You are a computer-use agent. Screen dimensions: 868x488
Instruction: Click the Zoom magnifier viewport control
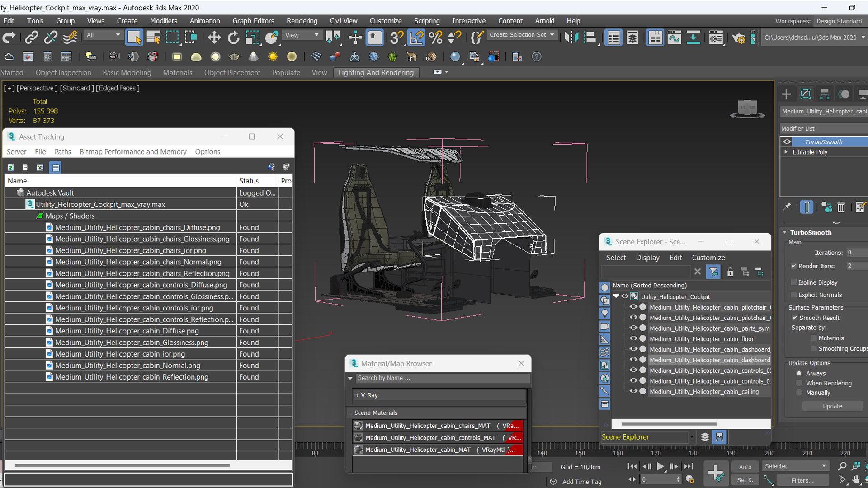pyautogui.click(x=842, y=466)
